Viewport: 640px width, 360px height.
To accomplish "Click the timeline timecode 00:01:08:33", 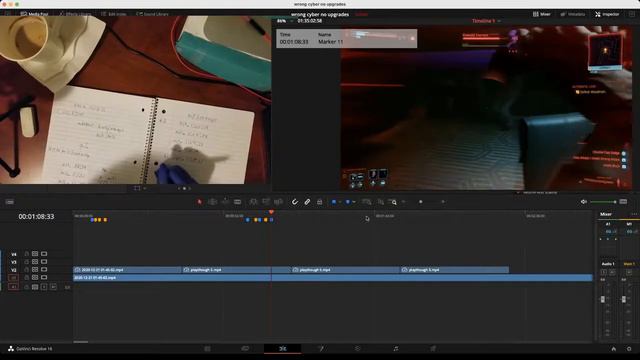I will point(36,217).
